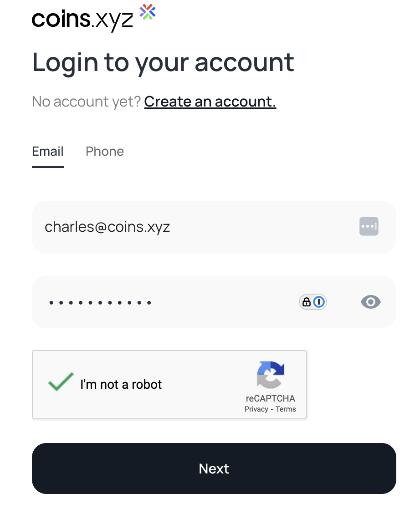
Task: Click into the masked password field
Action: [214, 302]
